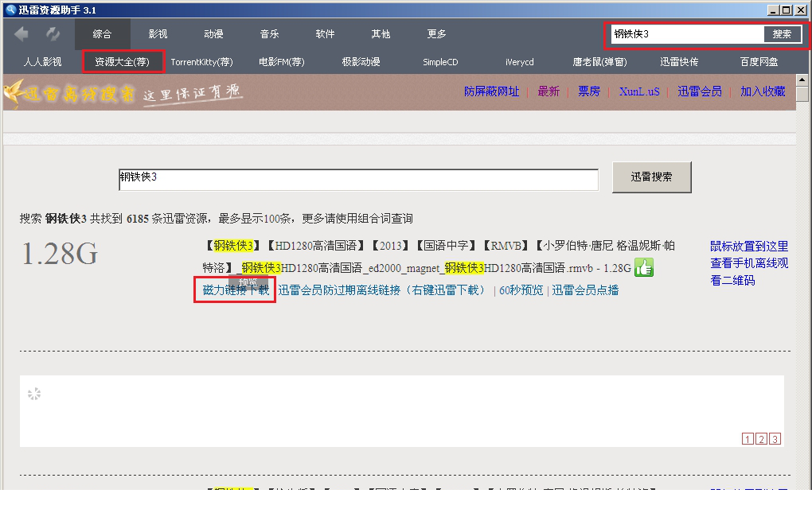Screen dimensions: 812x509
Task: Select SimpleCD source
Action: (x=441, y=62)
